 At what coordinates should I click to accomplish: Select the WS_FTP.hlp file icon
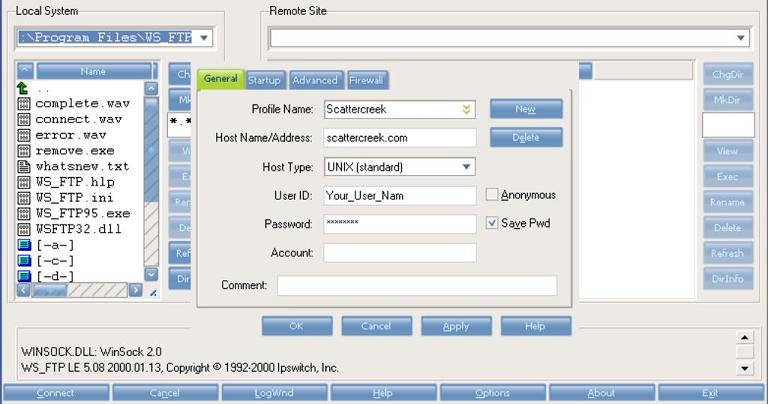click(x=24, y=182)
